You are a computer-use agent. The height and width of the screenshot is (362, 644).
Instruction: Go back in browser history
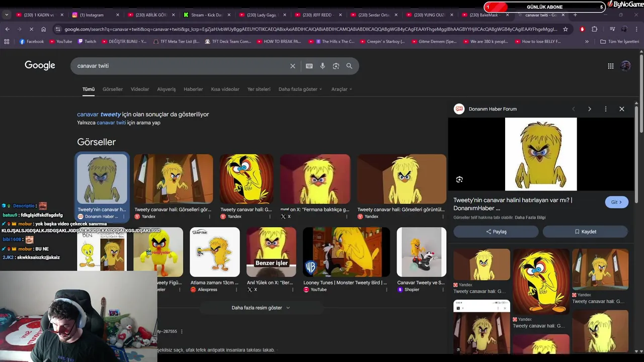pyautogui.click(x=7, y=29)
